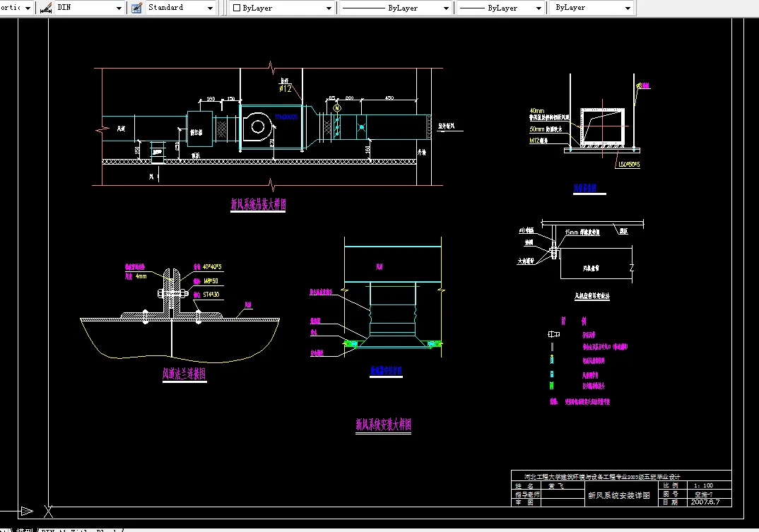Click the table style manager icon
This screenshot has width=759, height=532.
point(136,8)
